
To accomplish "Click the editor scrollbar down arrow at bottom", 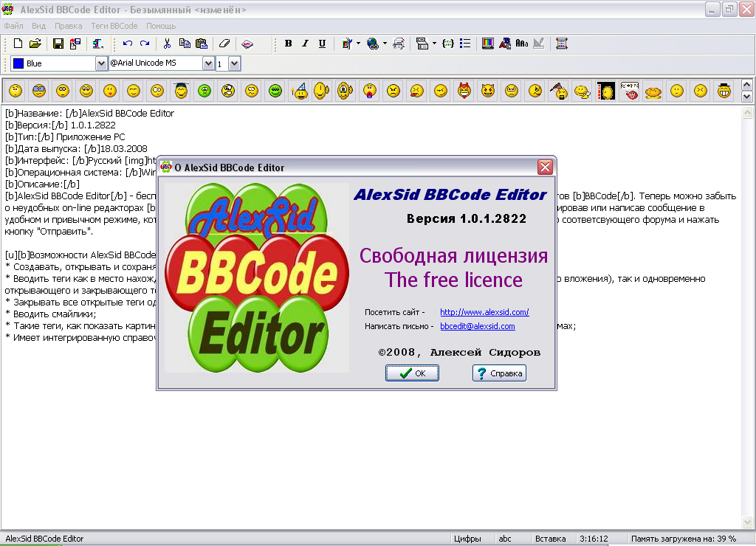I will pyautogui.click(x=747, y=522).
